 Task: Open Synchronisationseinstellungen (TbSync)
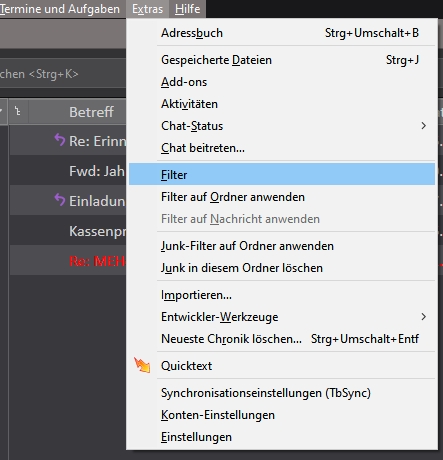pyautogui.click(x=282, y=393)
